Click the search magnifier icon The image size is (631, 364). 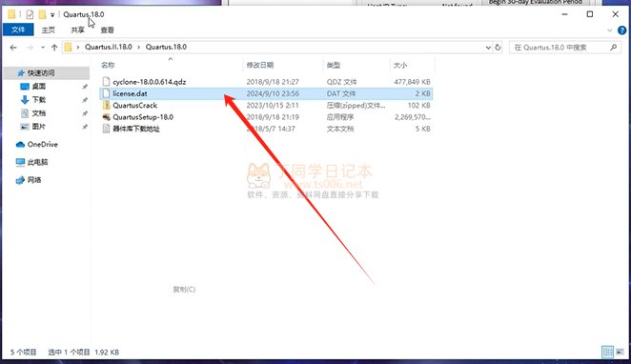coord(613,48)
